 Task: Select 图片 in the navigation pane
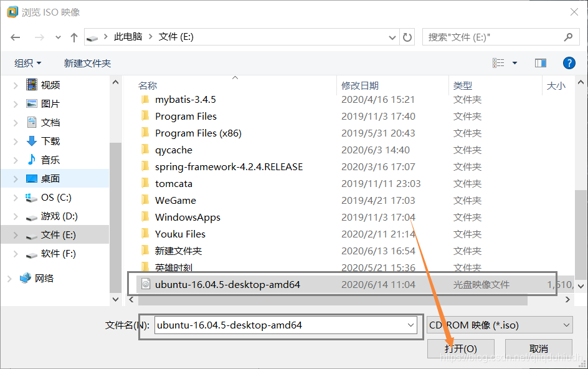pyautogui.click(x=50, y=104)
